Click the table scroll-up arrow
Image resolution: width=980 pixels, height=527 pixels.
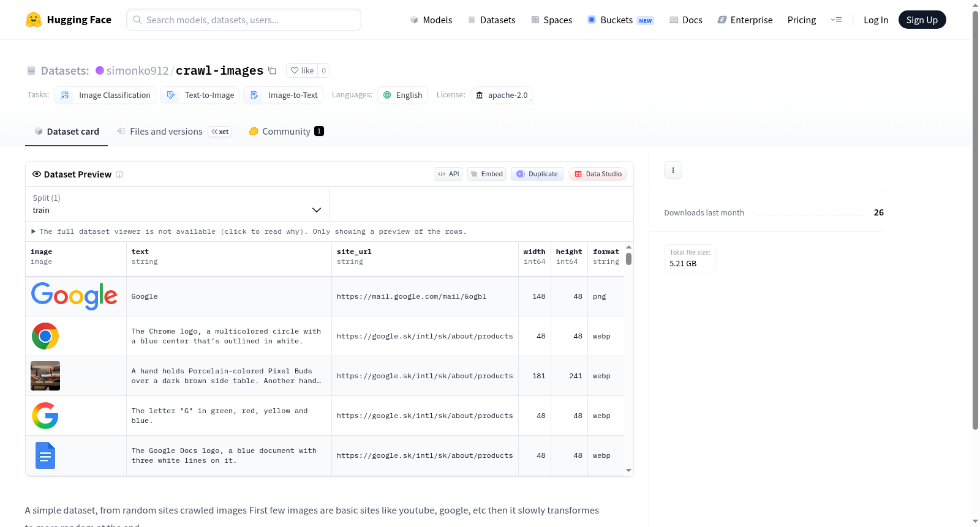point(628,247)
